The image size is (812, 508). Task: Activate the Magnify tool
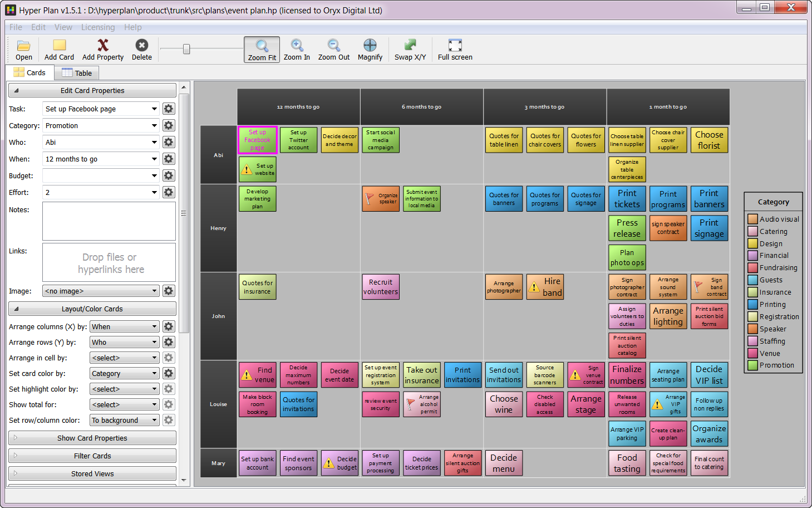370,46
